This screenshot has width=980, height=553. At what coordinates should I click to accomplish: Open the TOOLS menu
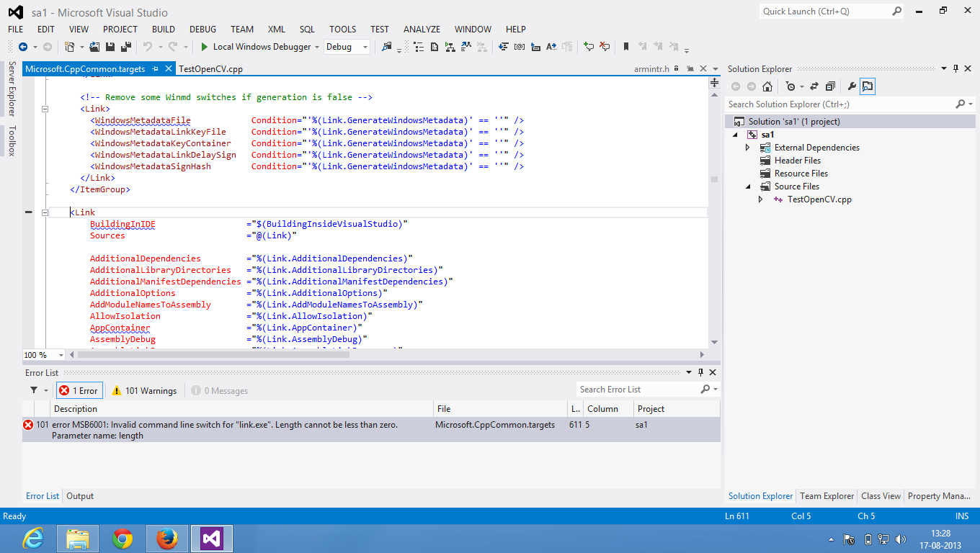[342, 30]
